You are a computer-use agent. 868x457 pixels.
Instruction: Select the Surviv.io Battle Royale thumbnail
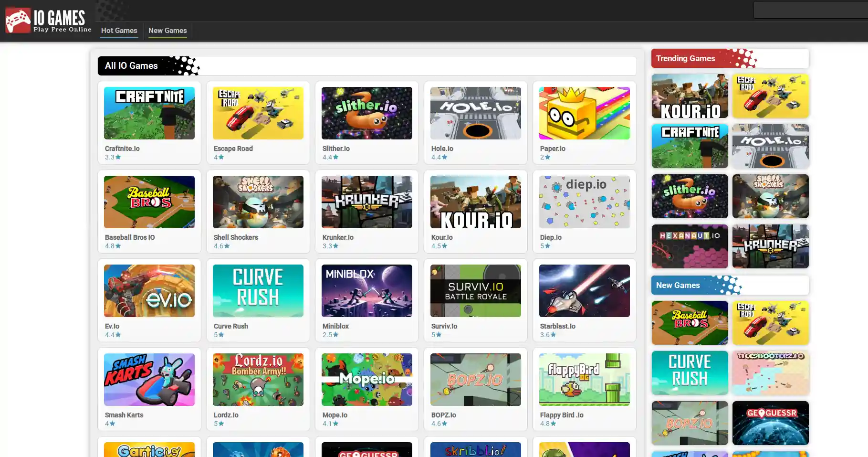(x=475, y=291)
